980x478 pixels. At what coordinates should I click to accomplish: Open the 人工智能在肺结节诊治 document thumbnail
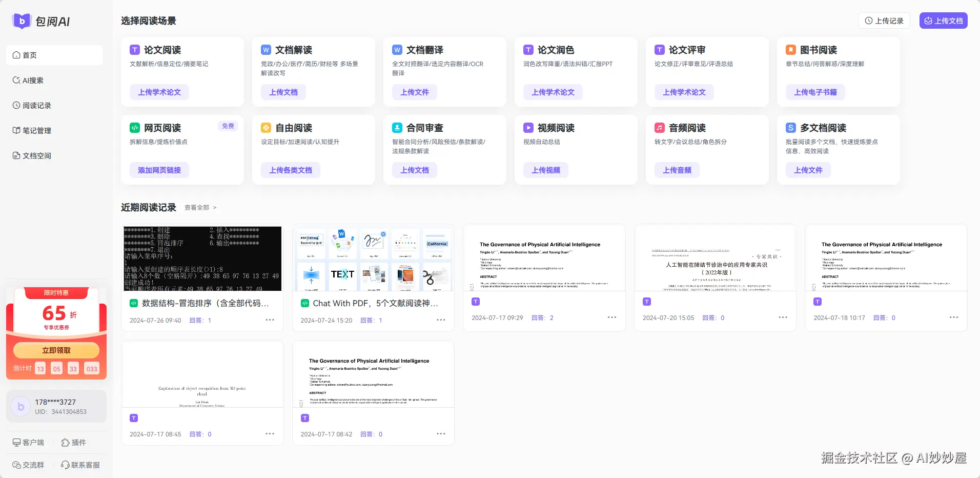tap(715, 258)
